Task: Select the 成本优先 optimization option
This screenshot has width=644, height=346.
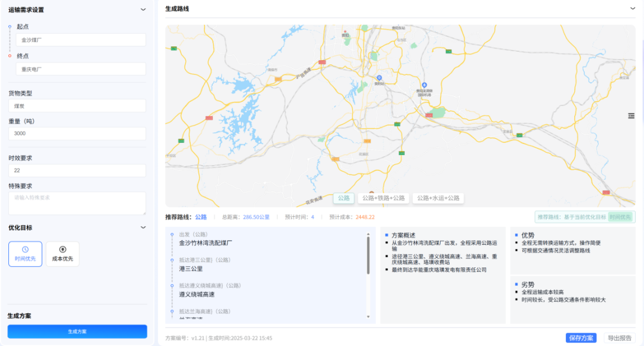Action: pyautogui.click(x=63, y=254)
